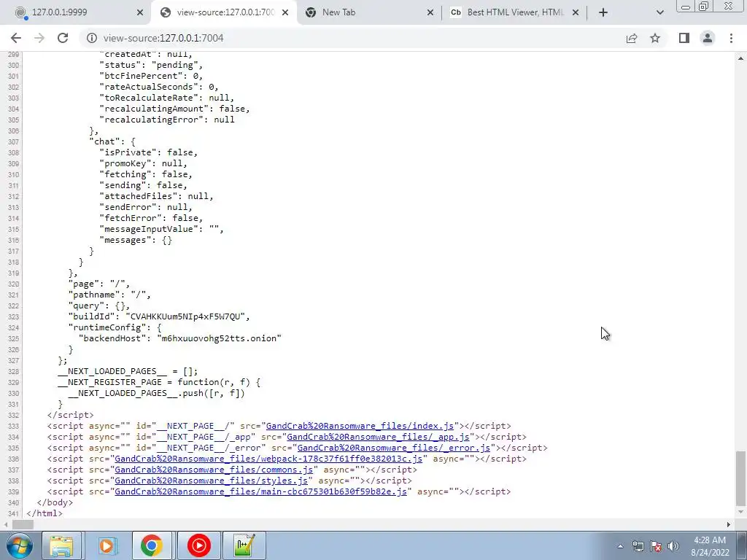Click the __NEXT_LOADED_PAGES__ = [] line
The height and width of the screenshot is (560, 747).
tap(128, 371)
